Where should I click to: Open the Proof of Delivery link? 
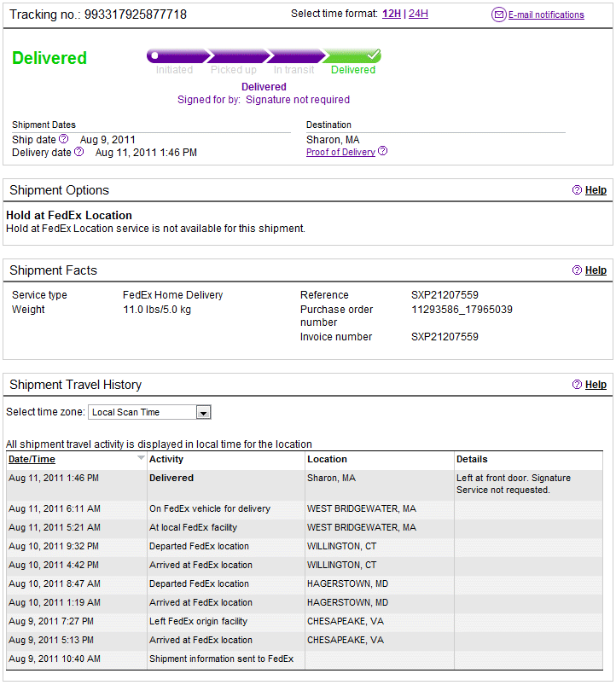point(340,152)
